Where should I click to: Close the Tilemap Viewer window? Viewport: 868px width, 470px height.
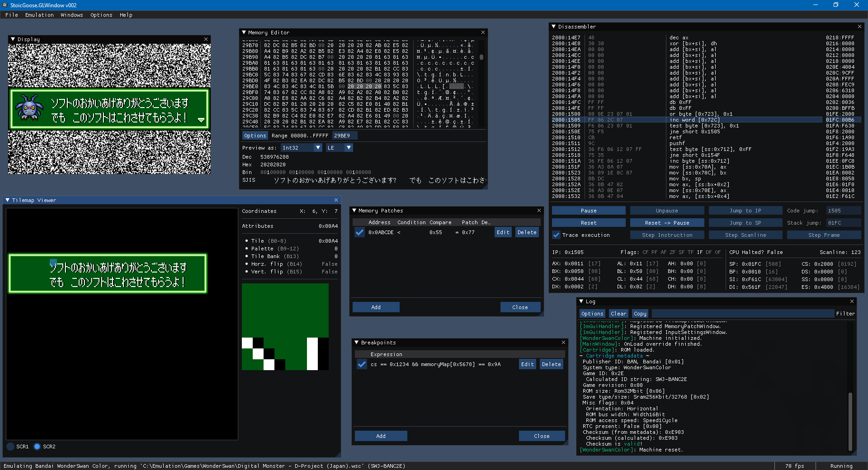336,200
